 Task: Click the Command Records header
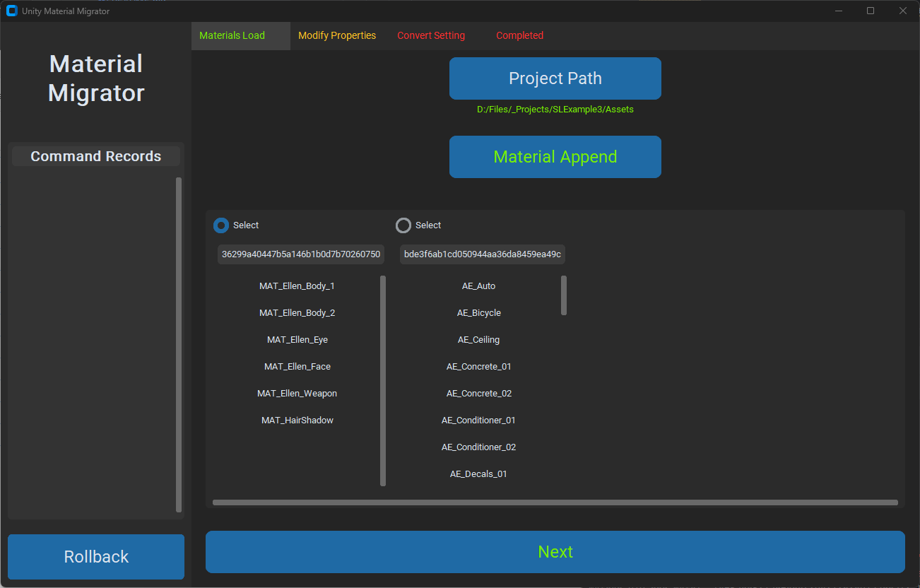coord(96,157)
